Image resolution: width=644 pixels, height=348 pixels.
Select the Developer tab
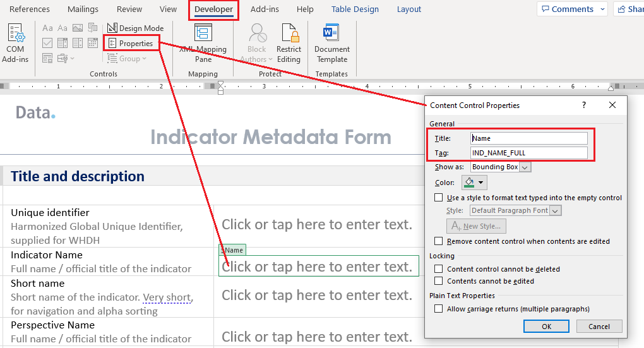point(213,9)
